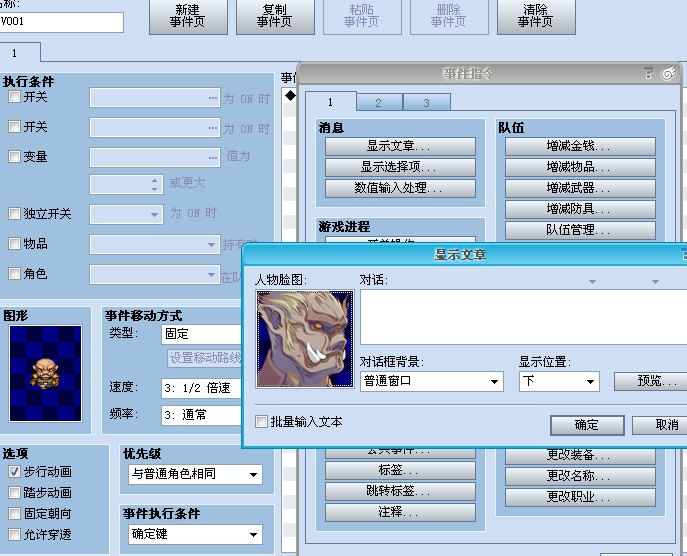Image resolution: width=687 pixels, height=556 pixels.
Task: Click the 数值输入处理 command button
Action: tap(400, 188)
